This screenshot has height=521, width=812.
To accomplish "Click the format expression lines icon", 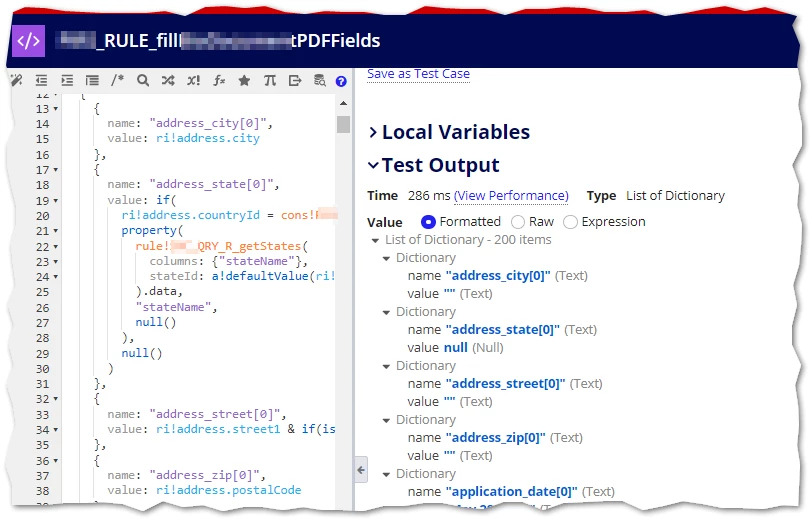I will (92, 80).
